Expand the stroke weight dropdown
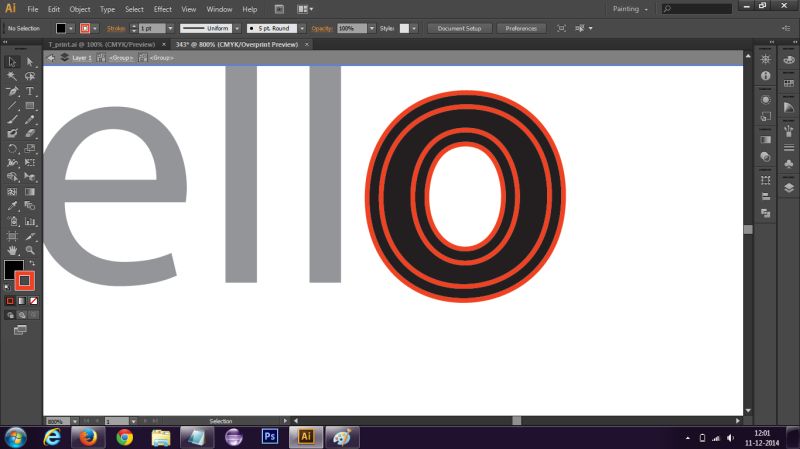Viewport: 800px width, 449px height. click(x=170, y=29)
